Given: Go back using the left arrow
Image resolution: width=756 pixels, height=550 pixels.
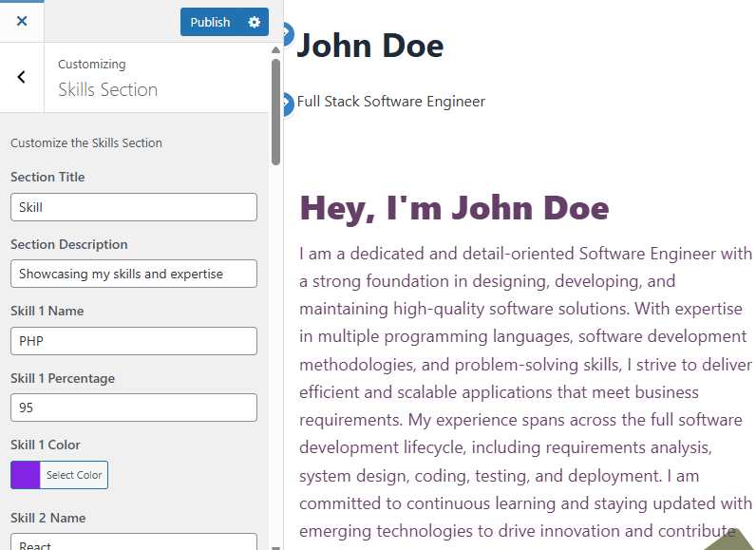Looking at the screenshot, I should (x=22, y=77).
